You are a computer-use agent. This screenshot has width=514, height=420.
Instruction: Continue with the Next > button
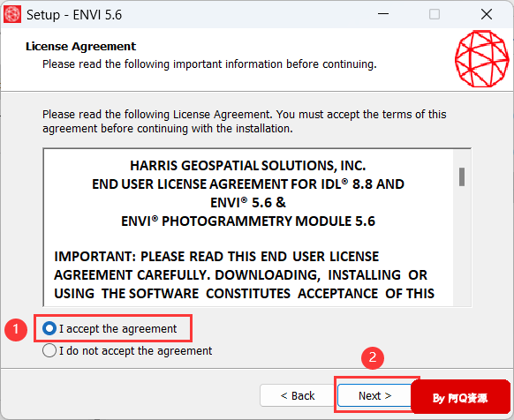point(374,395)
